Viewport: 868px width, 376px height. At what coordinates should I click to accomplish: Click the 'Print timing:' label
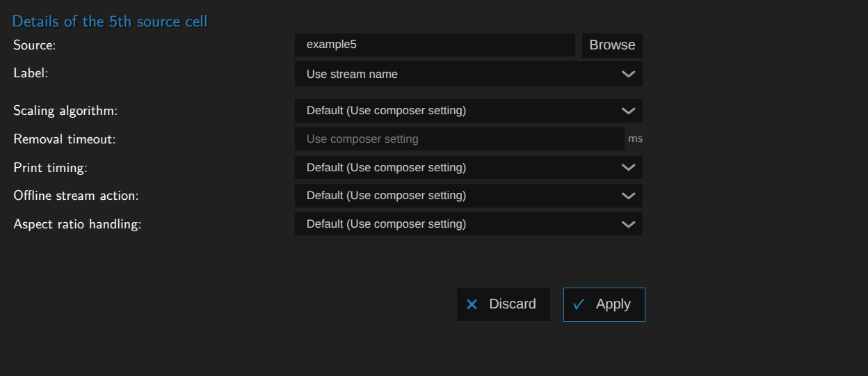pos(50,168)
